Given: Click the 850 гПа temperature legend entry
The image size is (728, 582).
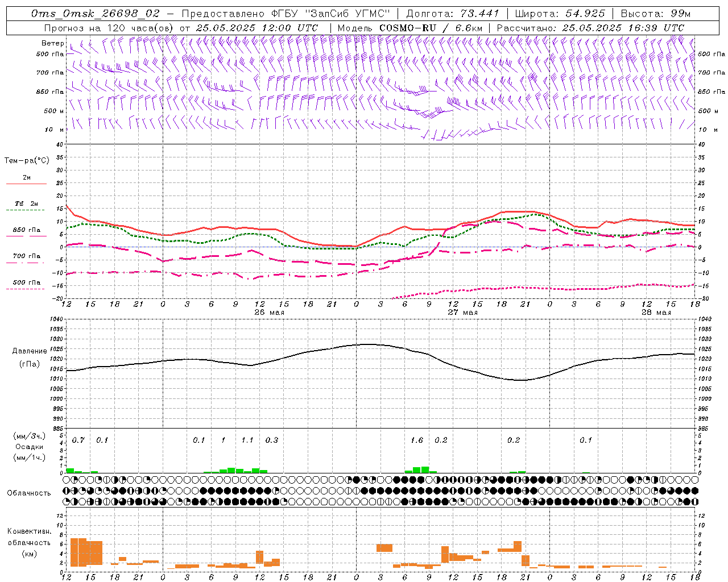Looking at the screenshot, I should point(26,232).
